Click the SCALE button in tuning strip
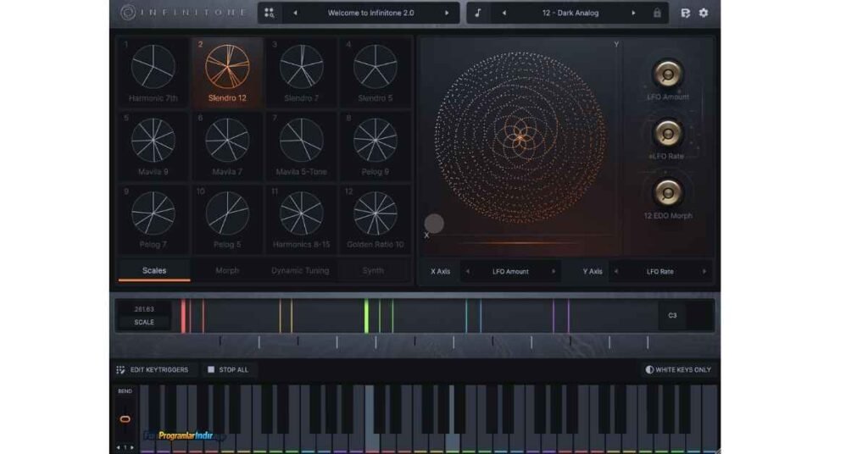This screenshot has width=868, height=454. 144,322
